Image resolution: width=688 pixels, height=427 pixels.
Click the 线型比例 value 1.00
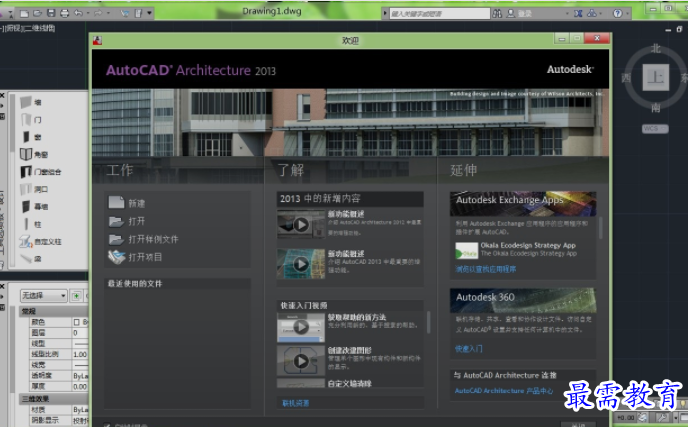pos(80,354)
